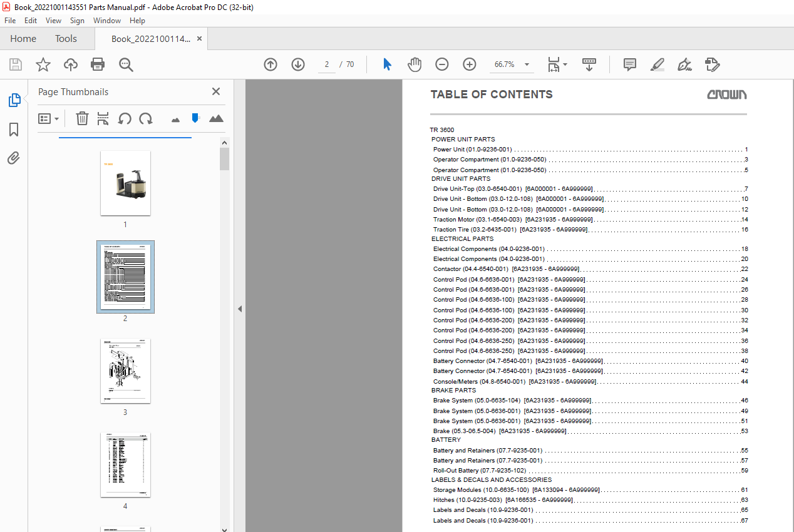Screen dimensions: 794x532
Task: Select the Highlight text pen icon
Action: tap(657, 64)
